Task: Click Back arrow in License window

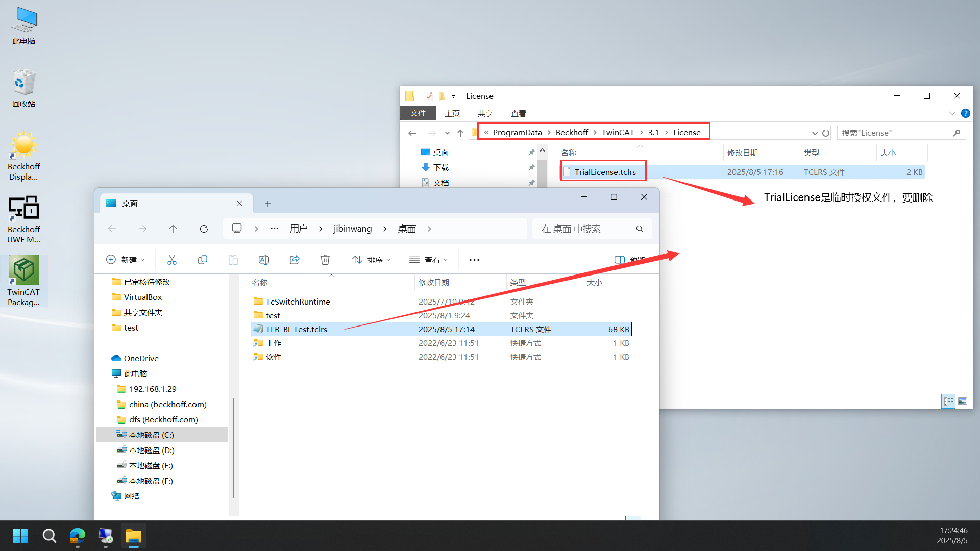Action: click(x=412, y=133)
